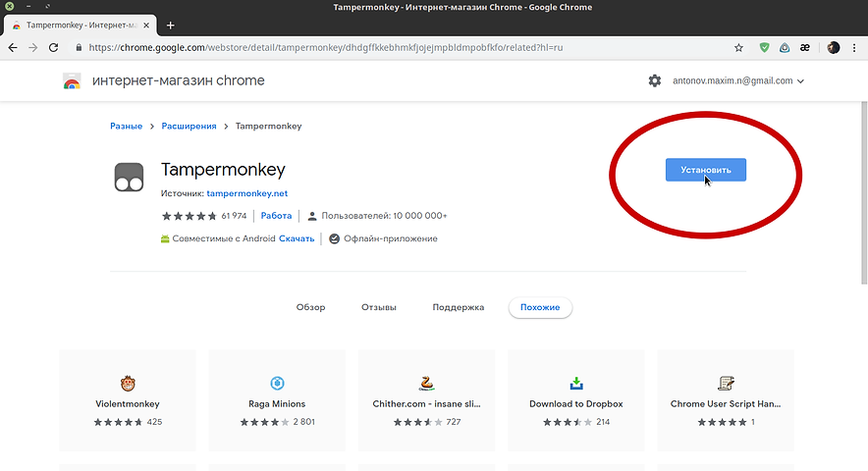Open the Chrome profile avatar
The width and height of the screenshot is (868, 471).
[833, 48]
